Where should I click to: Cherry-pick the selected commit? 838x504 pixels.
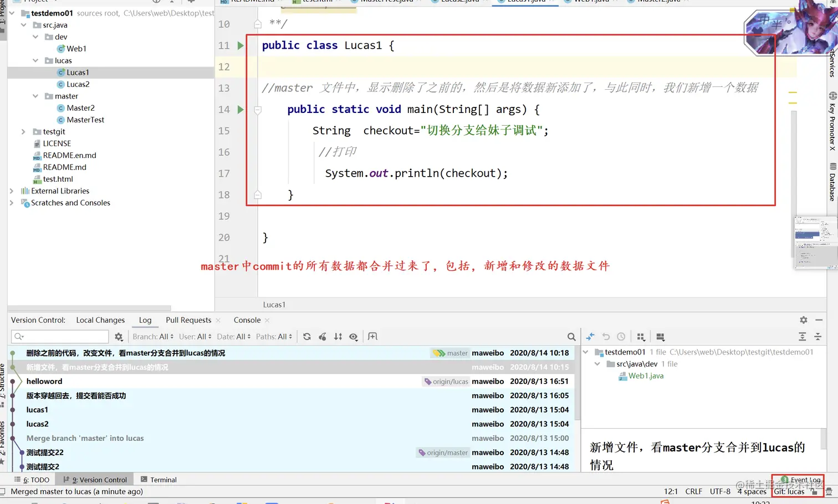(323, 337)
